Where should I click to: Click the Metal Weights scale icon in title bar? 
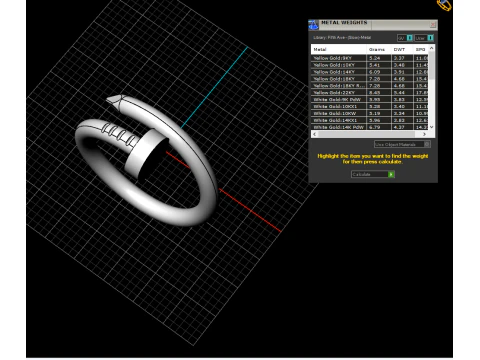(313, 25)
